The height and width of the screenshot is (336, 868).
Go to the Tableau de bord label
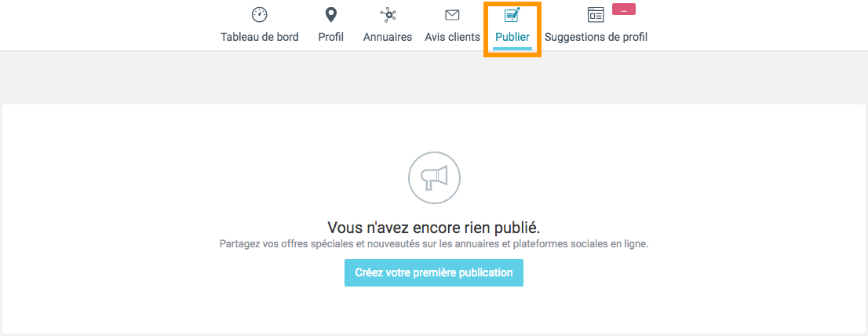coord(259,37)
